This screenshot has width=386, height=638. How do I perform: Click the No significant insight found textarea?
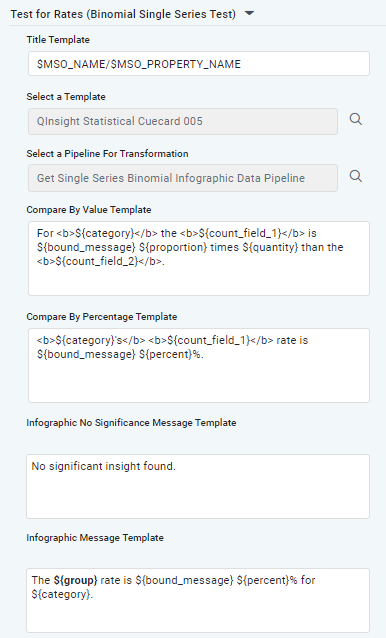(x=198, y=487)
